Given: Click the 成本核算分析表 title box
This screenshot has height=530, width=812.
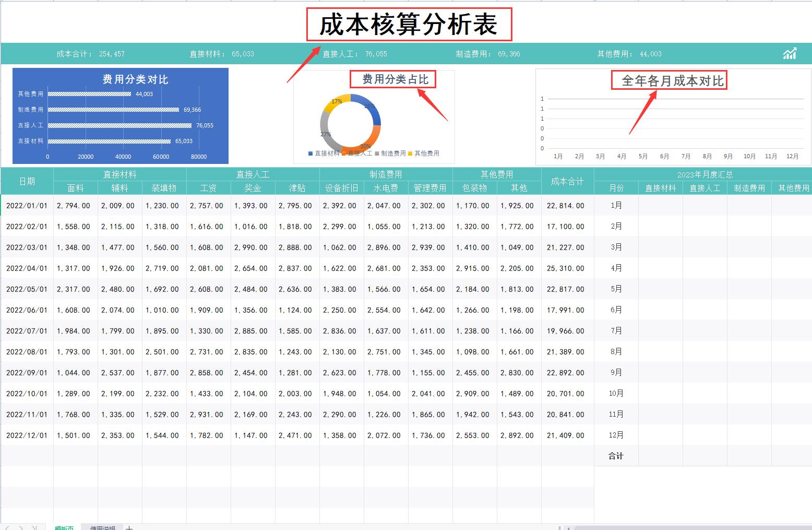Looking at the screenshot, I should (x=410, y=24).
